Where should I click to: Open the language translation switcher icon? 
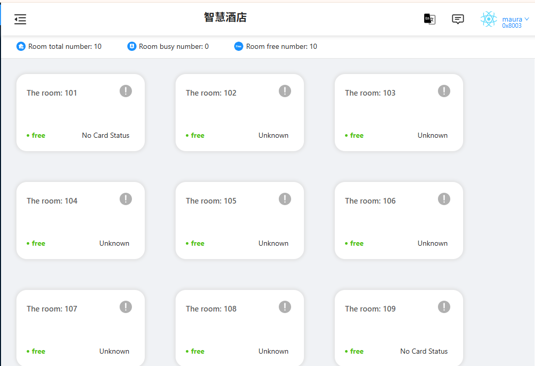pyautogui.click(x=430, y=19)
